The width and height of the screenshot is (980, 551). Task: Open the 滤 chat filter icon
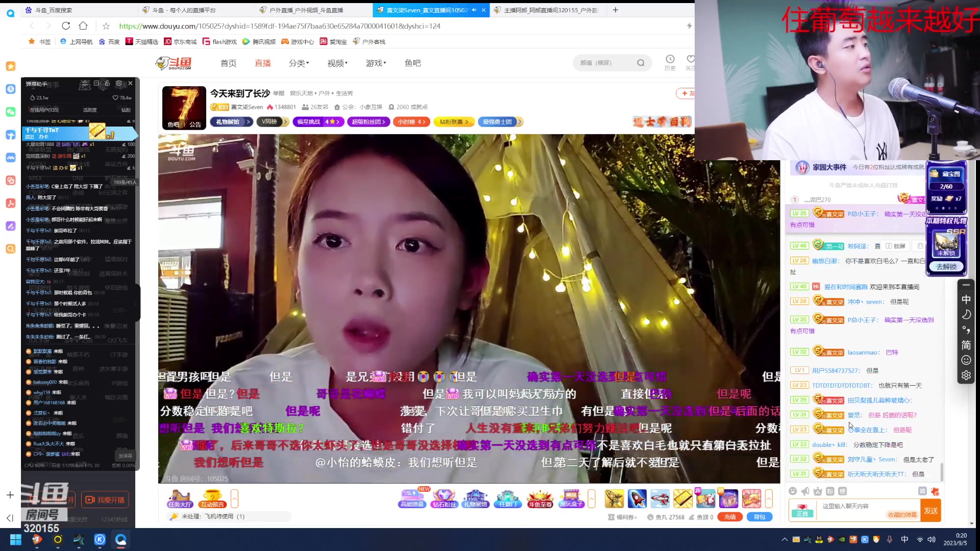922,491
